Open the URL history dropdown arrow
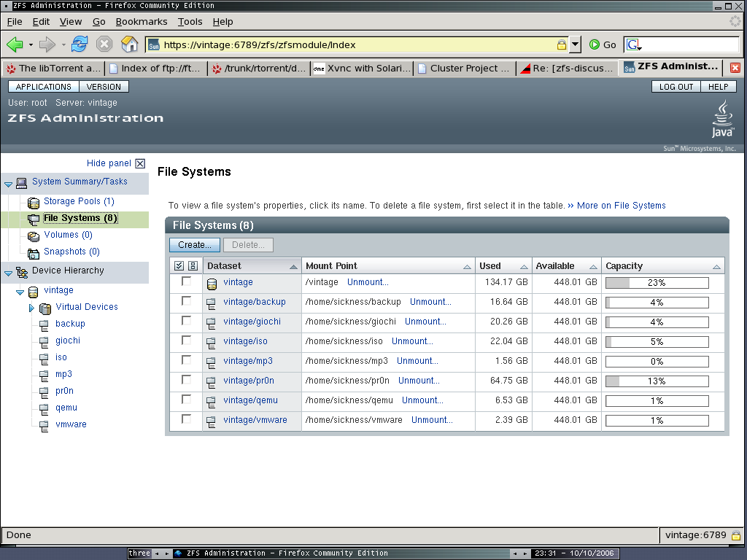 pyautogui.click(x=575, y=44)
